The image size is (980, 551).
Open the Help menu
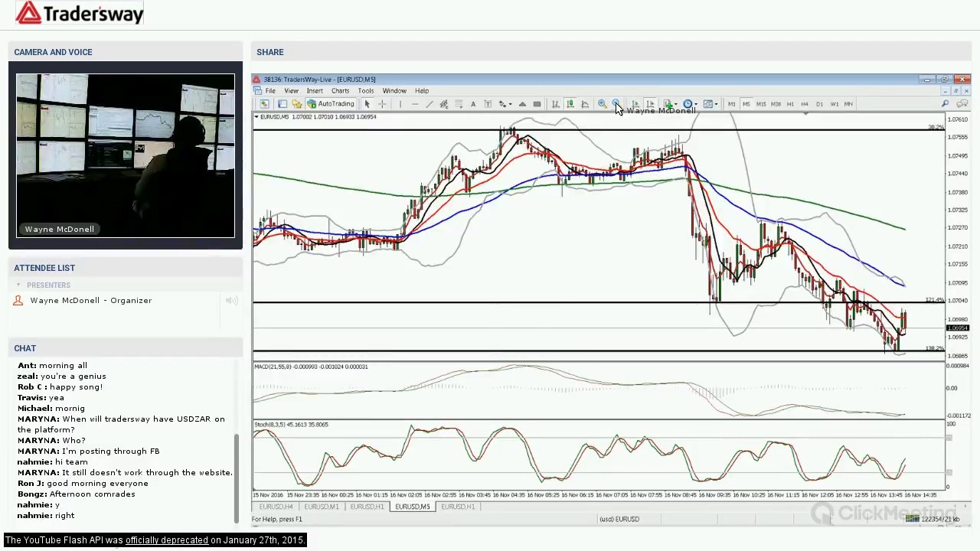(x=422, y=91)
